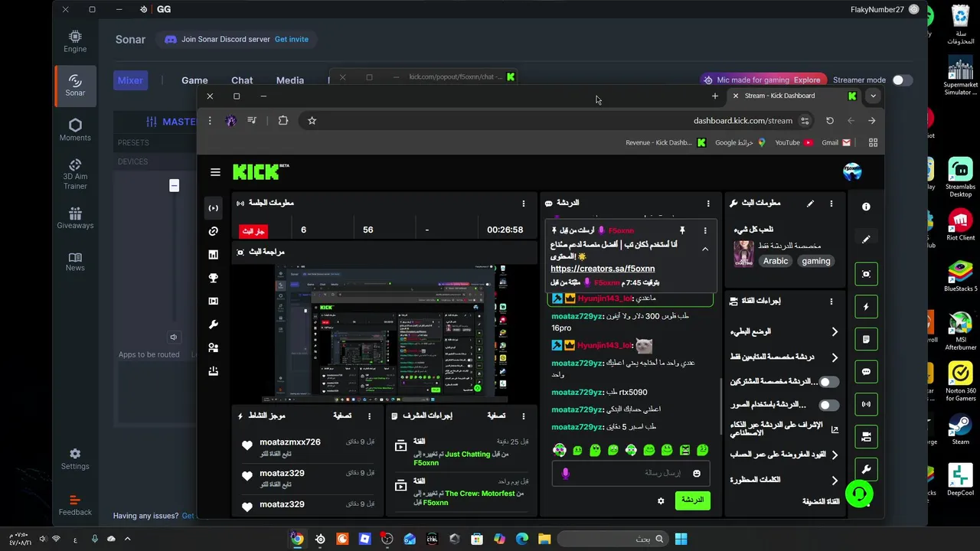The width and height of the screenshot is (980, 551).
Task: Click the pin icon on the pinned chat message
Action: pos(682,230)
